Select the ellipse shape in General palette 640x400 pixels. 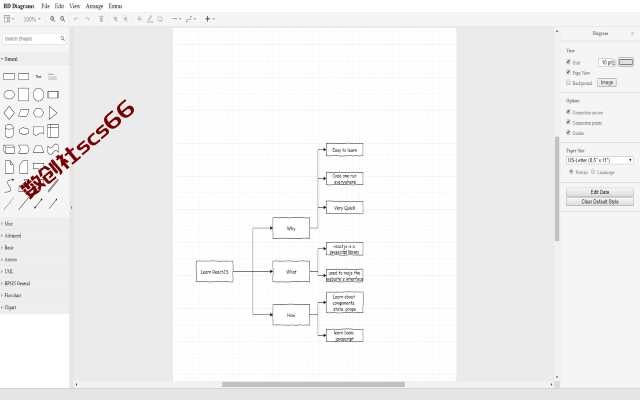click(9, 95)
